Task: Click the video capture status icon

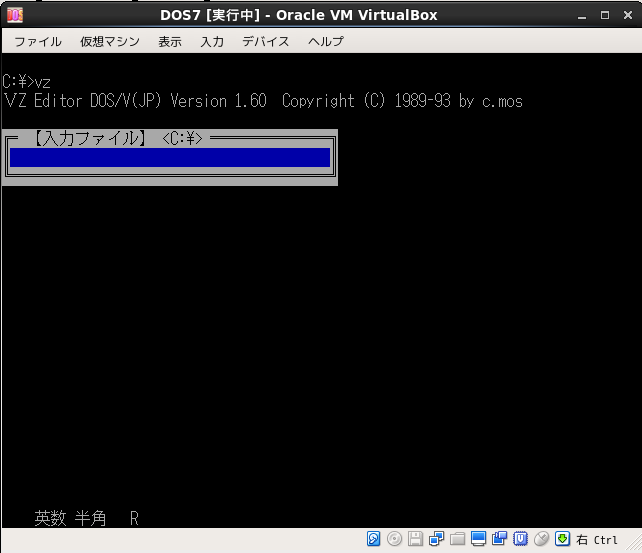Action: (x=499, y=539)
